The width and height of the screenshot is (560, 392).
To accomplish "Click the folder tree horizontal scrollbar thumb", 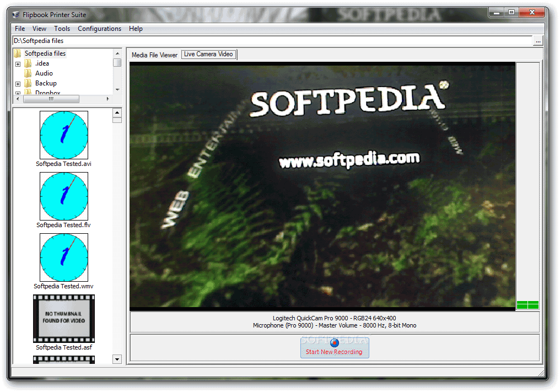I will [51, 99].
